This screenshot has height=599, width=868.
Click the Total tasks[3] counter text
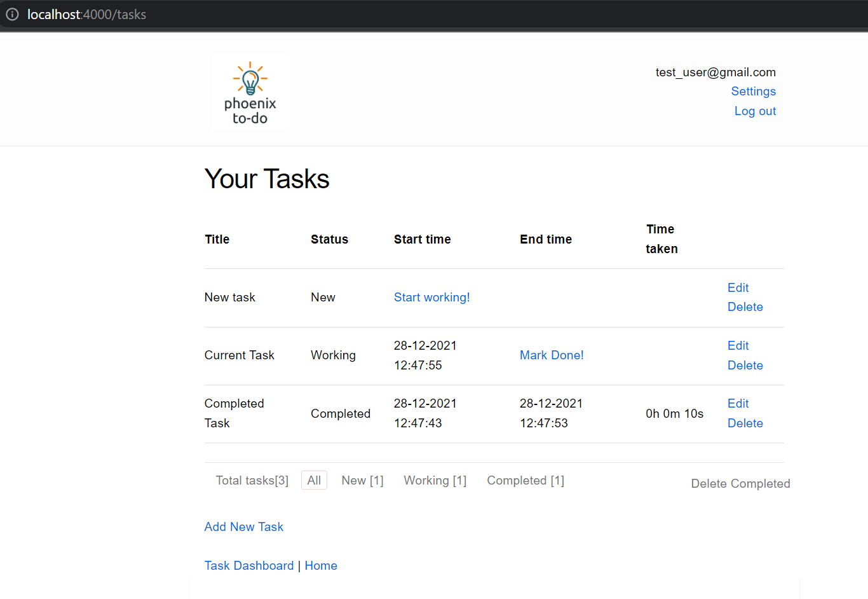(252, 480)
